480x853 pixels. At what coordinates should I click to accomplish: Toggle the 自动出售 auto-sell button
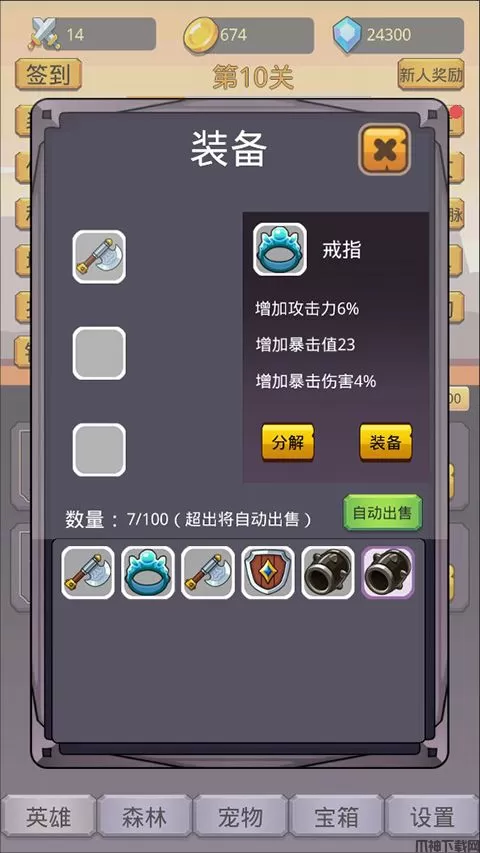[x=383, y=512]
